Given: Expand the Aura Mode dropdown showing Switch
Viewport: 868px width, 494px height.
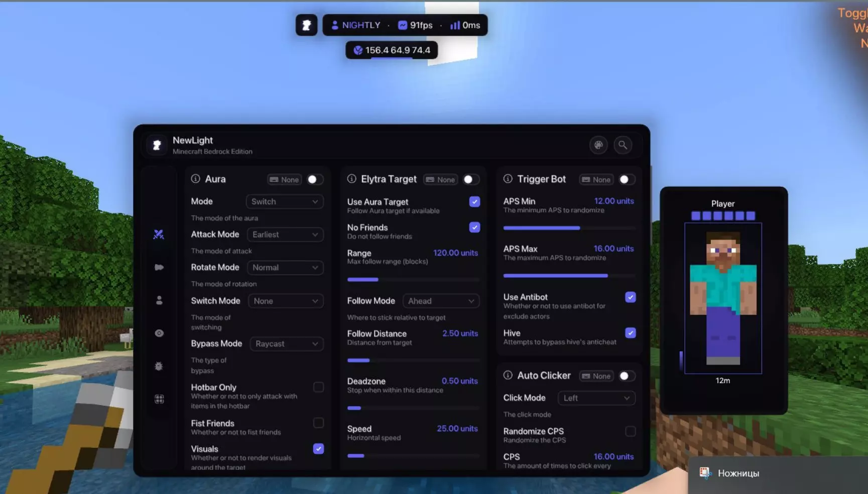Looking at the screenshot, I should point(285,201).
